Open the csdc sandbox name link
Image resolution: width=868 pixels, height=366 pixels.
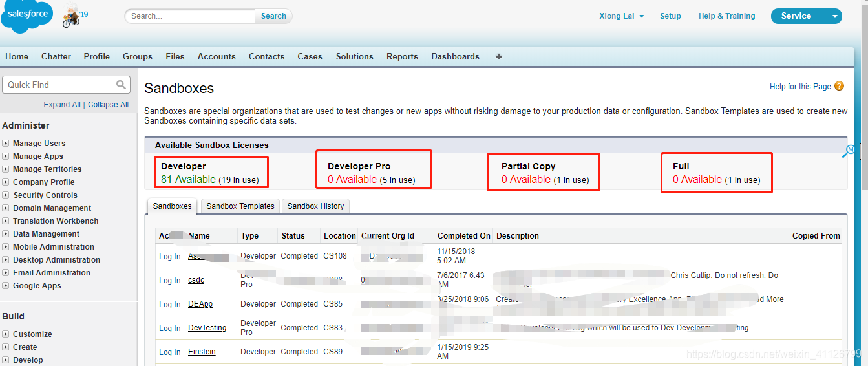pos(196,280)
